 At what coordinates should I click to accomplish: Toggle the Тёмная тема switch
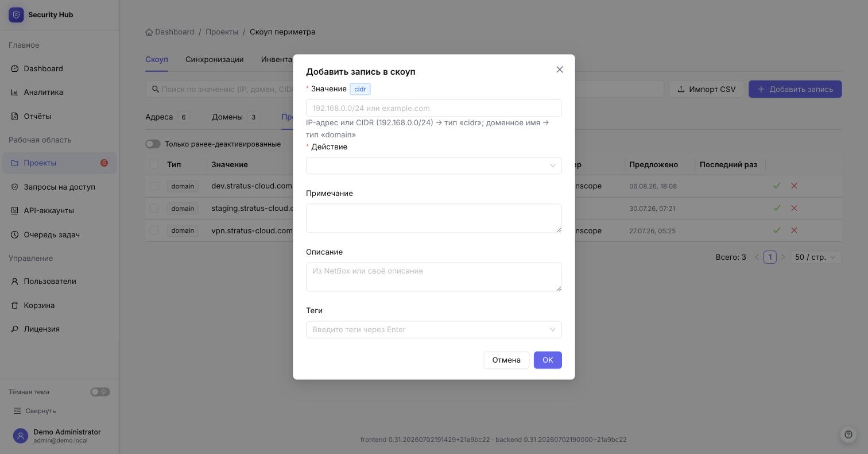point(100,392)
